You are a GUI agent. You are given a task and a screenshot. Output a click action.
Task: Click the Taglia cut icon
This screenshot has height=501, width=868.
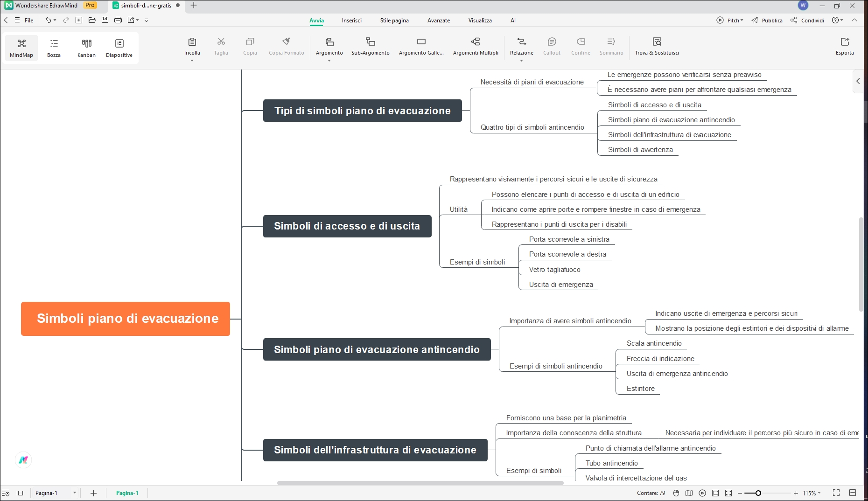(221, 42)
